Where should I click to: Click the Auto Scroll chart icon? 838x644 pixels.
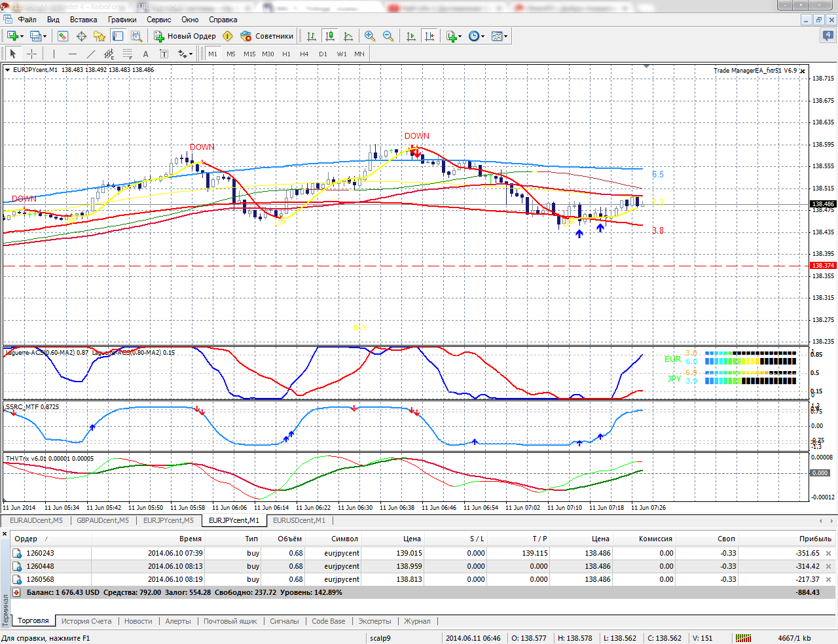411,36
